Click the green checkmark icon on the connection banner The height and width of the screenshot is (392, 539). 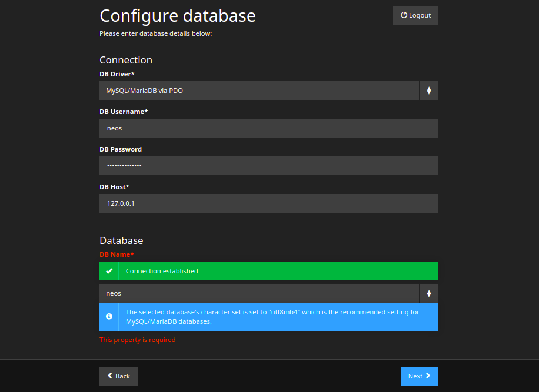(x=109, y=271)
